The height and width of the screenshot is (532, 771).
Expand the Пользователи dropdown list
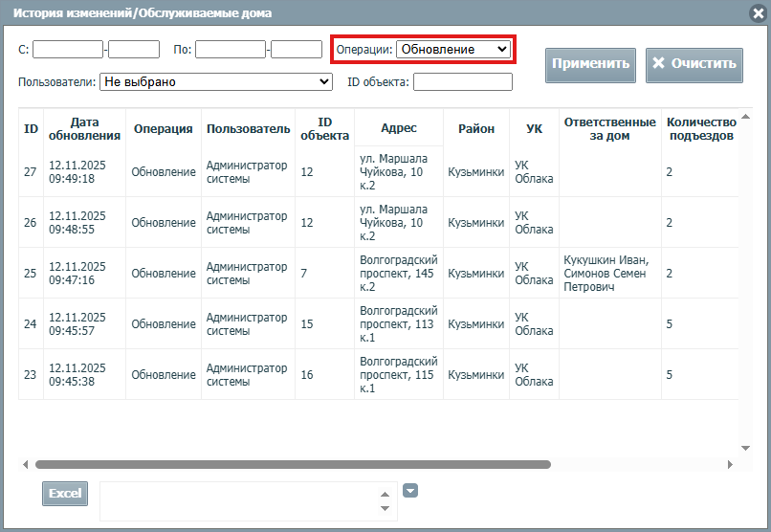(215, 82)
